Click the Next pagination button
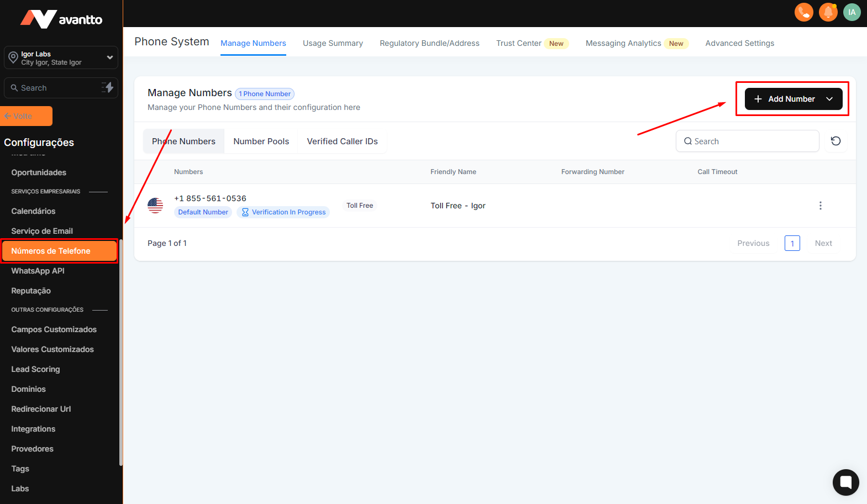This screenshot has height=504, width=867. pyautogui.click(x=823, y=243)
